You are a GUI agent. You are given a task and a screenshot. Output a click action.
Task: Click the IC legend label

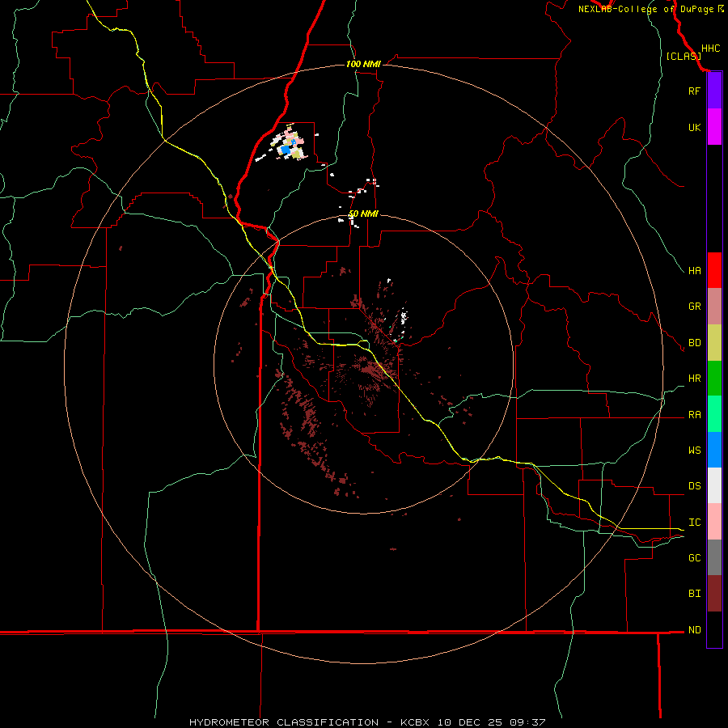(694, 523)
